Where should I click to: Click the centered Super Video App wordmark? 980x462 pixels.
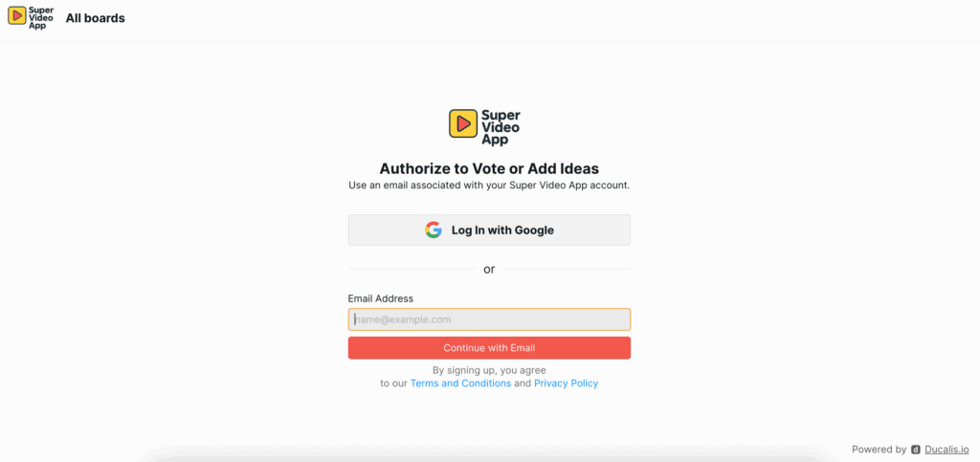[x=501, y=127]
